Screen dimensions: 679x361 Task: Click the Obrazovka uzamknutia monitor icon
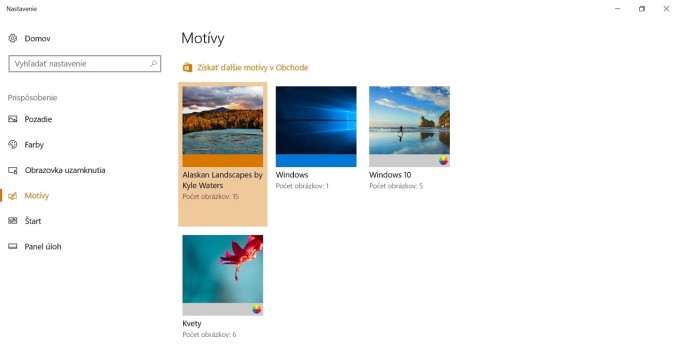(x=13, y=170)
